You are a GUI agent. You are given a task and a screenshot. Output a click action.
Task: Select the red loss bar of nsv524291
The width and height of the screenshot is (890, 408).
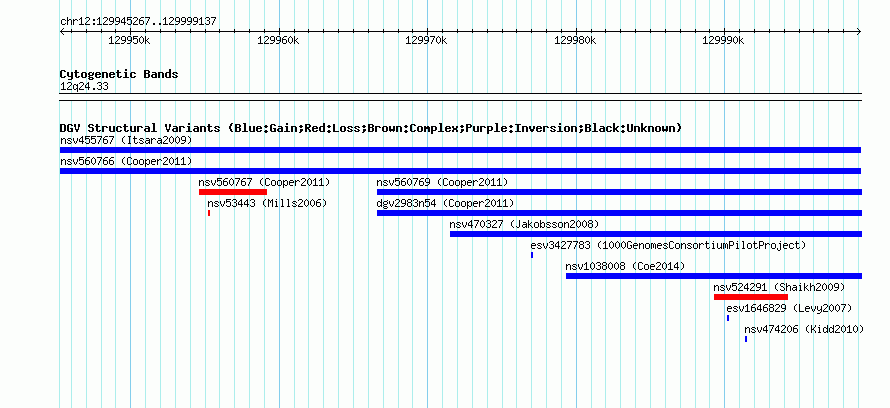[751, 297]
